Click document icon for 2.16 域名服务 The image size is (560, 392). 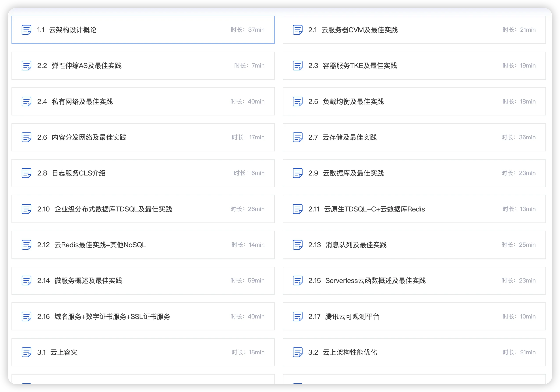(x=26, y=317)
